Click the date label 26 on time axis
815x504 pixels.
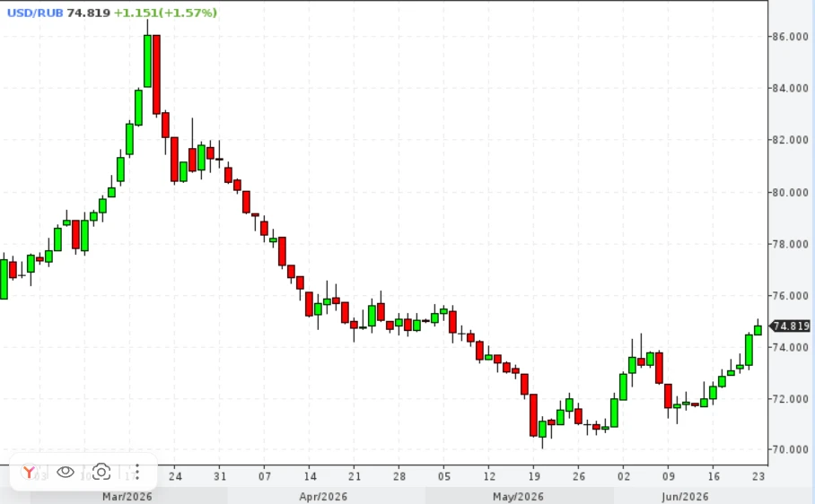(579, 476)
